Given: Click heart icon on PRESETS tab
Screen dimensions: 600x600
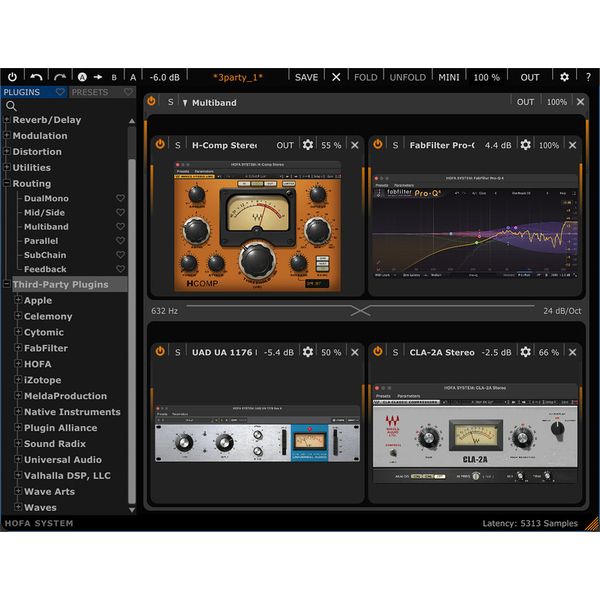Looking at the screenshot, I should [128, 92].
